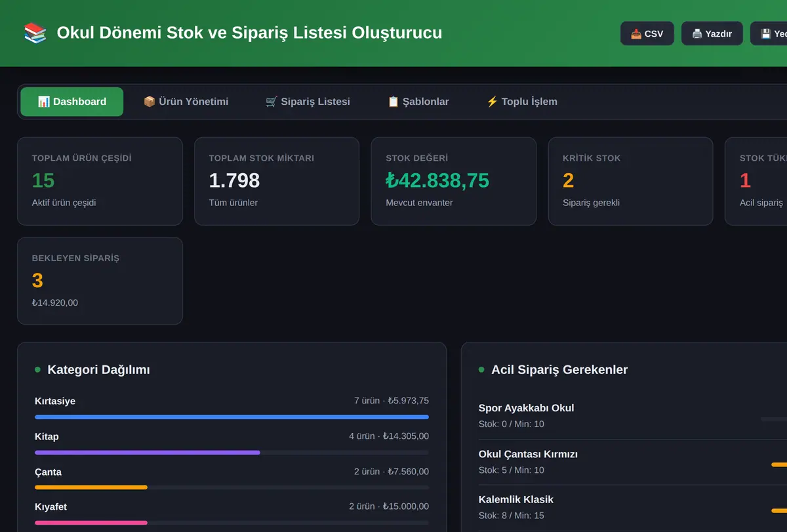Open the Ürün Yönetimi tab
The width and height of the screenshot is (787, 532).
click(x=186, y=102)
